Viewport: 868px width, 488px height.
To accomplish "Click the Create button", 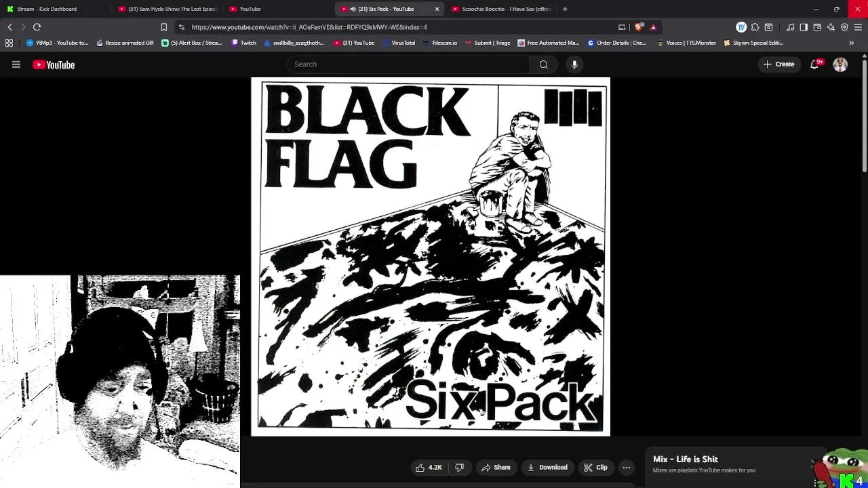I will click(778, 64).
